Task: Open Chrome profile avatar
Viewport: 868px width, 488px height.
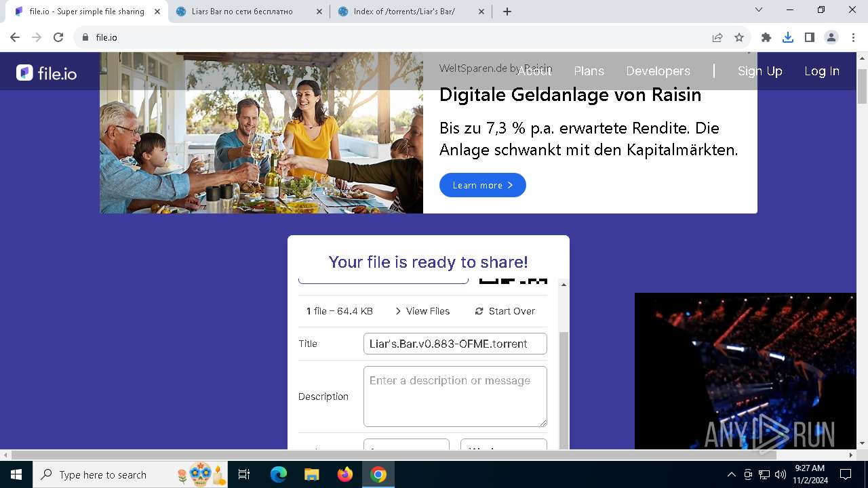Action: pyautogui.click(x=831, y=37)
